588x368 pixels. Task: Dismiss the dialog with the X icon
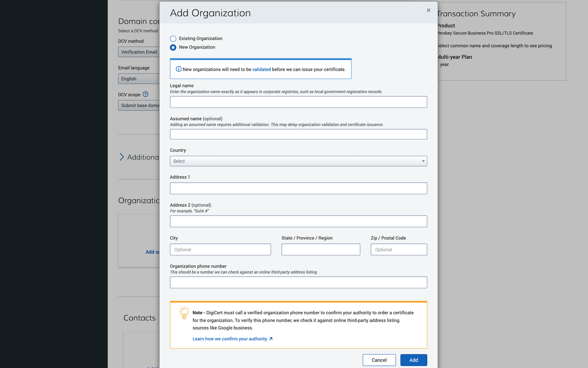pyautogui.click(x=428, y=10)
